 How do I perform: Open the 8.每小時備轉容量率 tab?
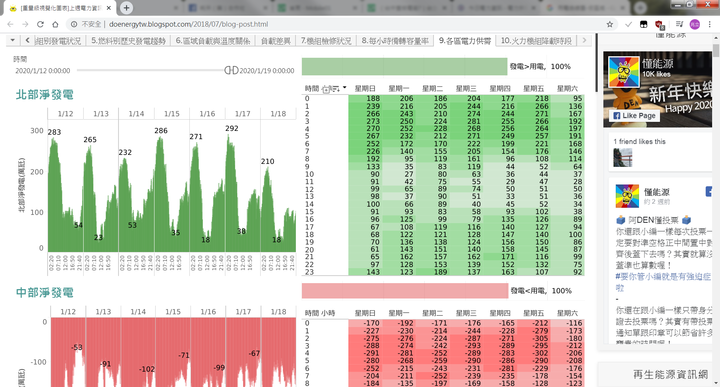395,41
